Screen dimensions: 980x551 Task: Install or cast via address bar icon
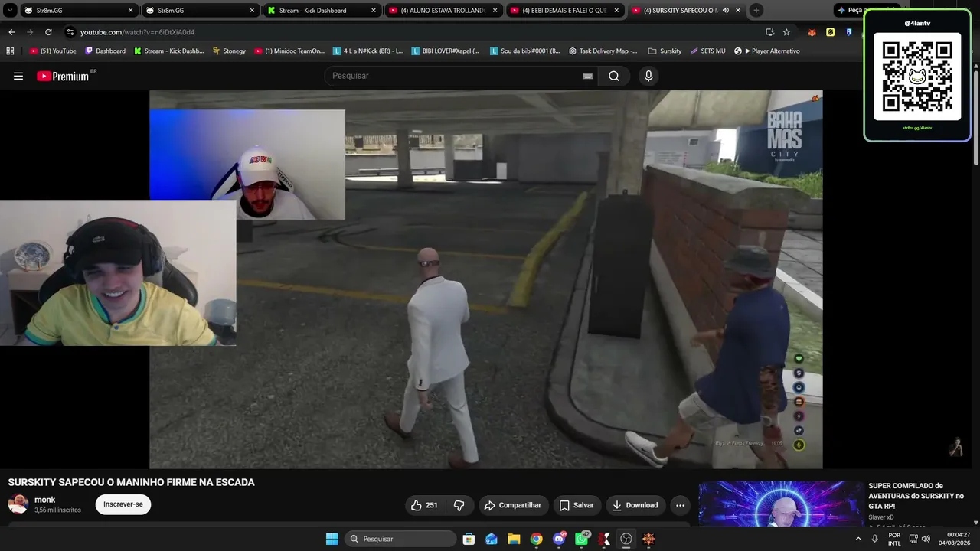[769, 32]
